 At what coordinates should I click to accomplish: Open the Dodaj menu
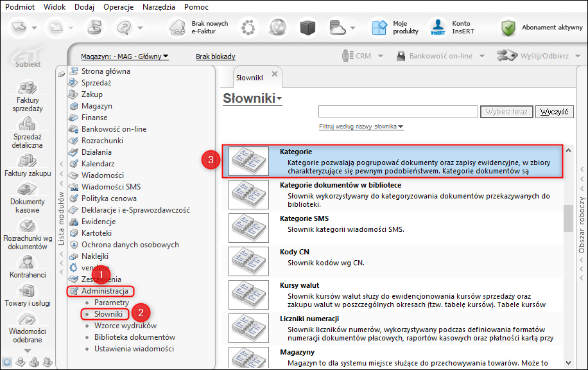84,7
